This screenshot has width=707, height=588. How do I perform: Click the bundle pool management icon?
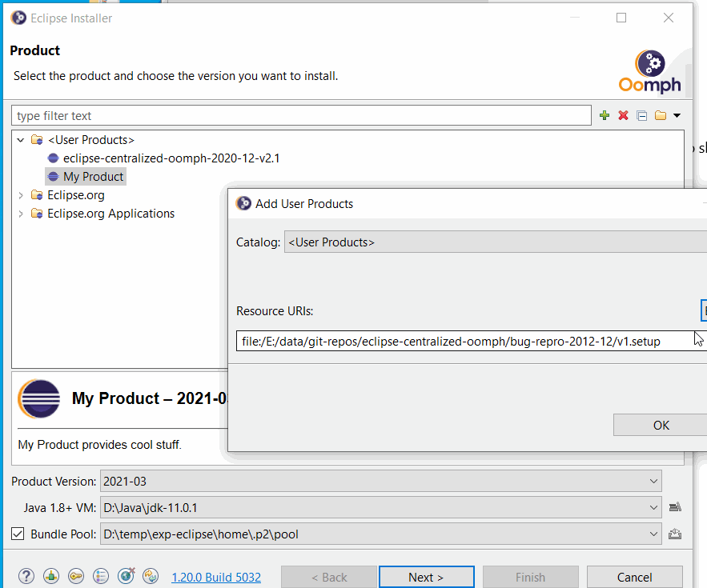(x=675, y=534)
